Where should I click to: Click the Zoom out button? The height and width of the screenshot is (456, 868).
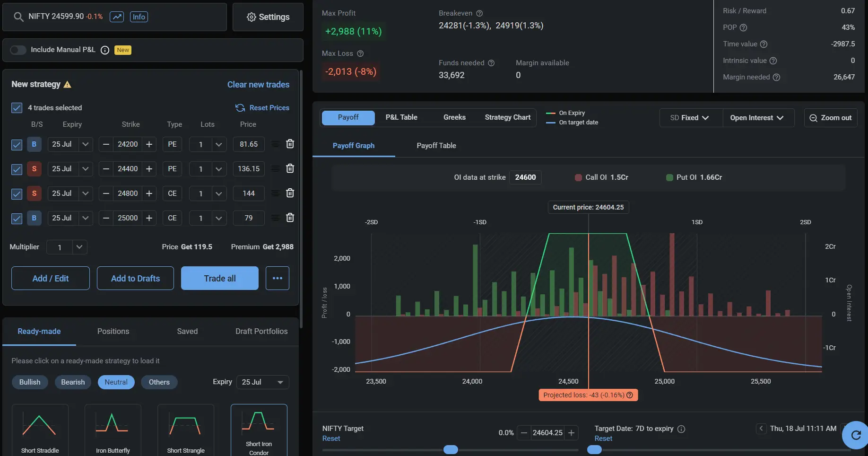click(x=831, y=118)
